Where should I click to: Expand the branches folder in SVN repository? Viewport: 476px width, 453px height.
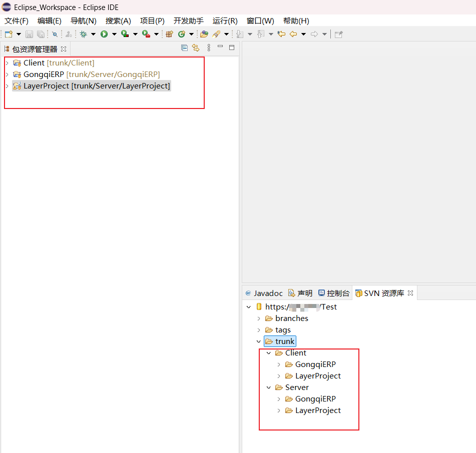click(259, 318)
